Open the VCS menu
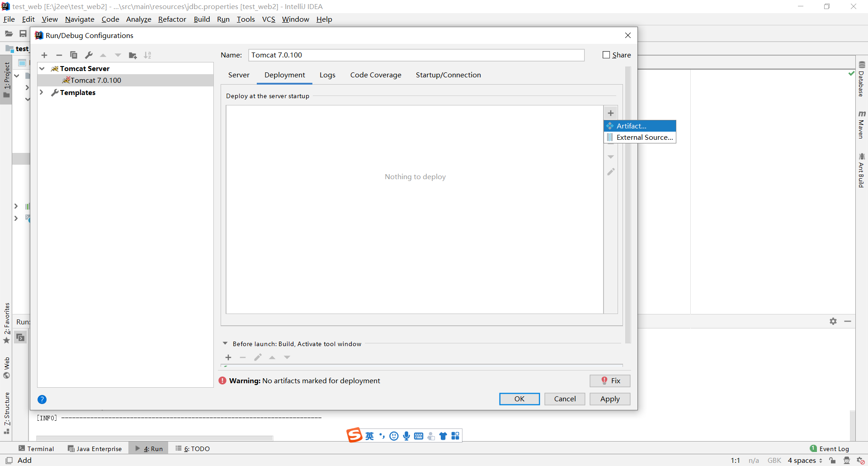Screen dimensions: 868x466 tap(269, 19)
